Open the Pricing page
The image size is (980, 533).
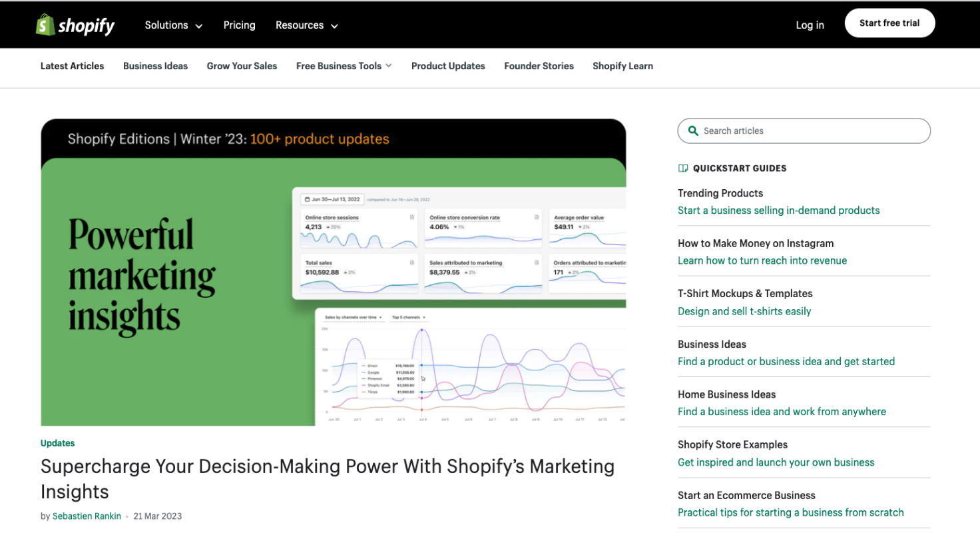[239, 25]
